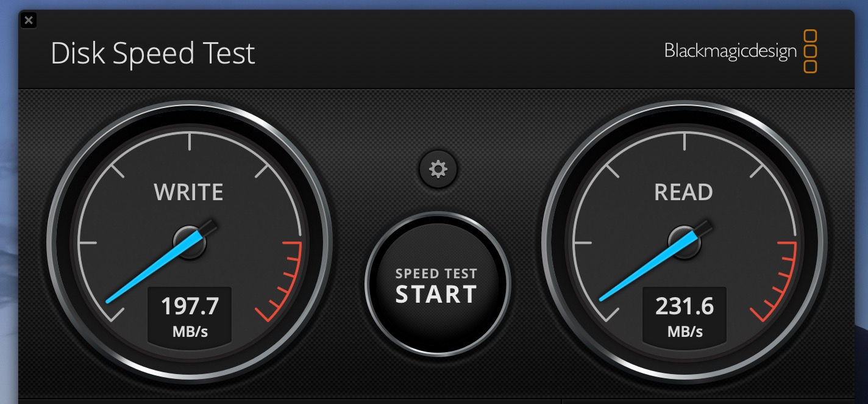The width and height of the screenshot is (868, 404).
Task: Click the Speed Test Start button
Action: 437,285
